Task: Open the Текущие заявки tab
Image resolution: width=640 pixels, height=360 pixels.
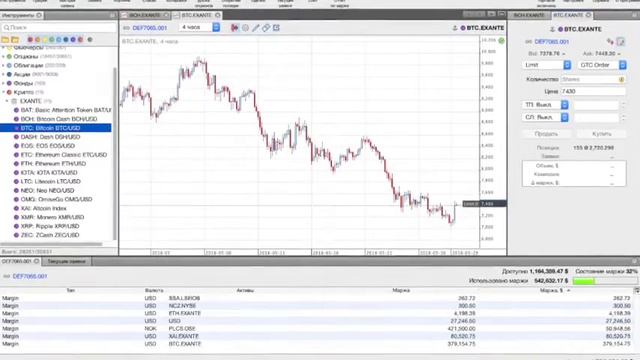Action: click(67, 261)
